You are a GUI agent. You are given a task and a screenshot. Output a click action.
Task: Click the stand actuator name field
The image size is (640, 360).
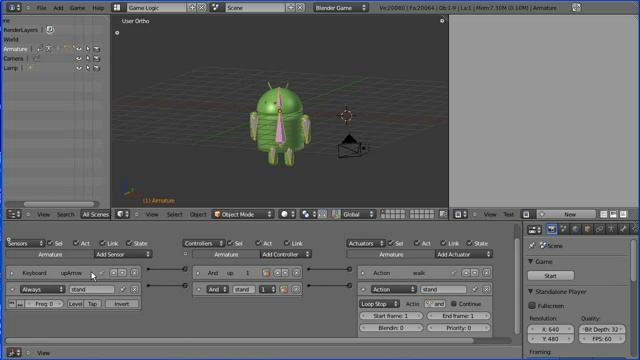click(x=444, y=289)
